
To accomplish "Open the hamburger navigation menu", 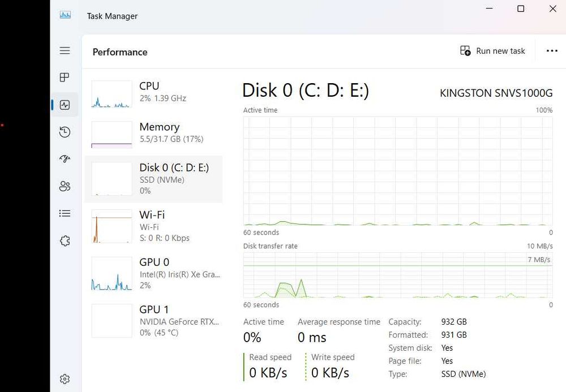I will [65, 51].
